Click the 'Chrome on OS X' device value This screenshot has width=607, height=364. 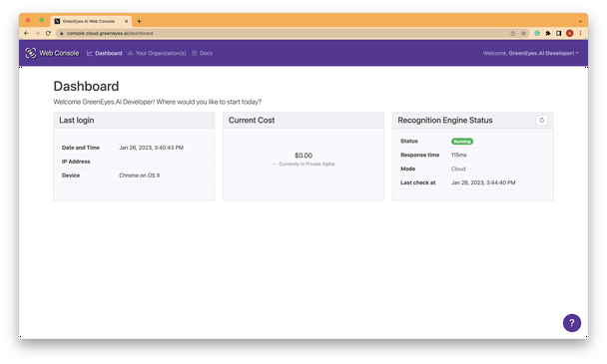(140, 176)
